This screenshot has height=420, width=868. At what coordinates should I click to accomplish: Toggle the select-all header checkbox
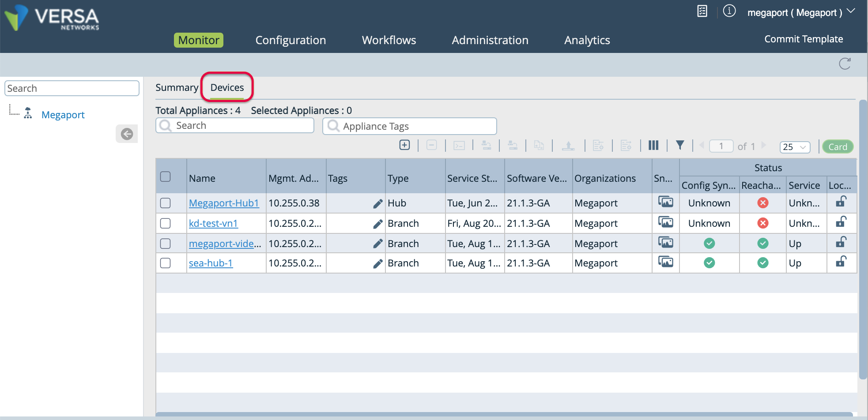(x=166, y=176)
